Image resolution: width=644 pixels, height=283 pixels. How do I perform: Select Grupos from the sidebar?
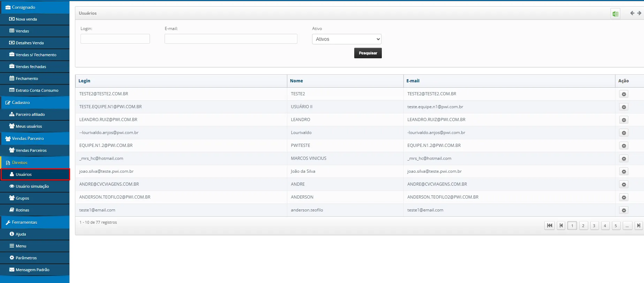click(22, 198)
